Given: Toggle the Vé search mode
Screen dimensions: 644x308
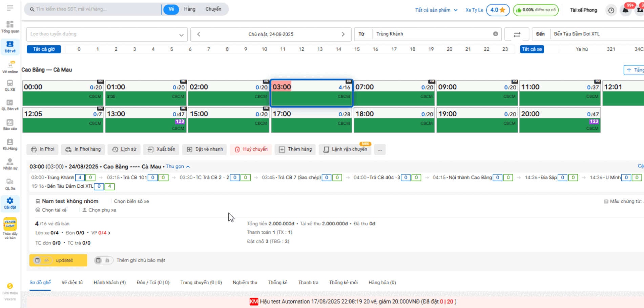Looking at the screenshot, I should pyautogui.click(x=171, y=9).
